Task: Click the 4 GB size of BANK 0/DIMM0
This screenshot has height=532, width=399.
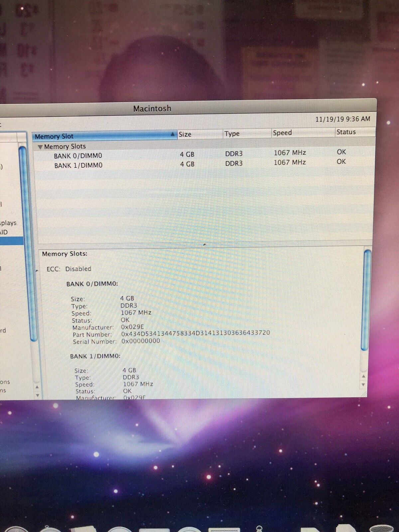Action: point(187,155)
